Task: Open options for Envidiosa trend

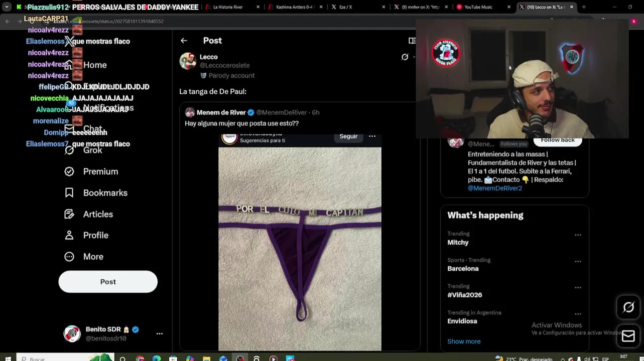Action: (578, 314)
